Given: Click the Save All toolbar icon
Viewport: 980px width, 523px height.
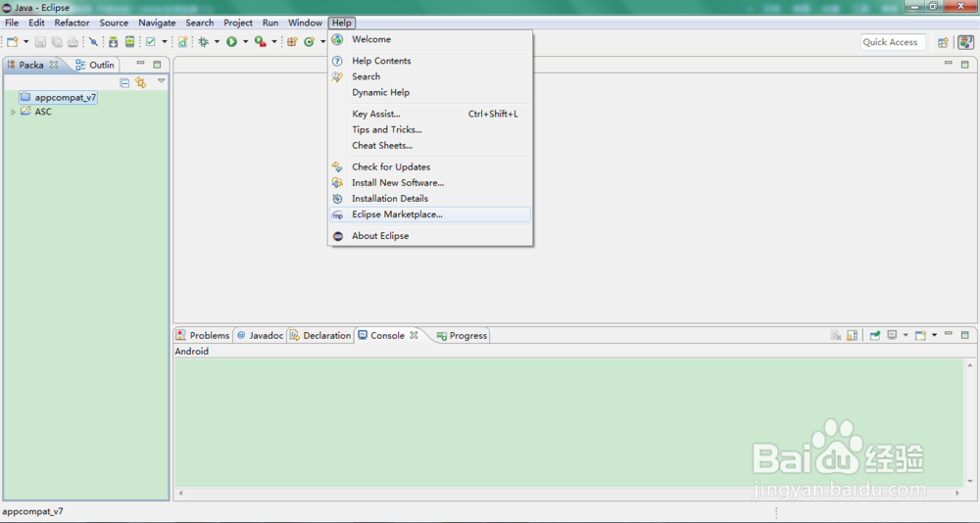Looking at the screenshot, I should 57,42.
